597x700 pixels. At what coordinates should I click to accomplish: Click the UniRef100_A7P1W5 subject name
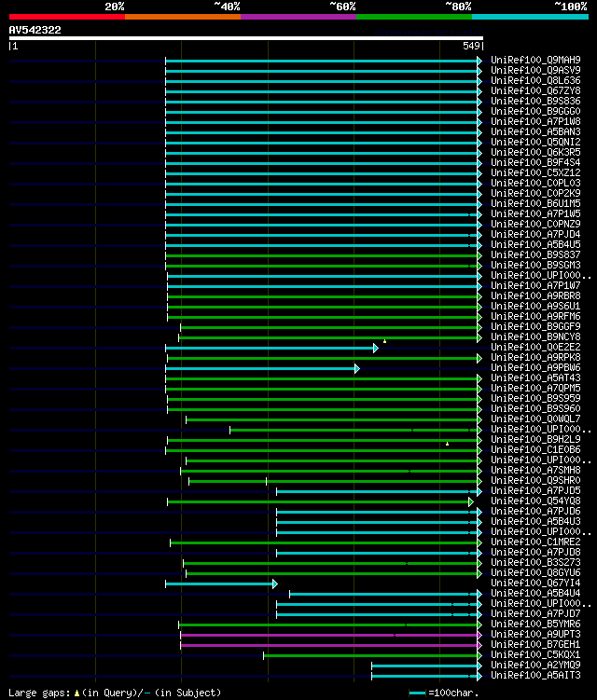[x=535, y=213]
